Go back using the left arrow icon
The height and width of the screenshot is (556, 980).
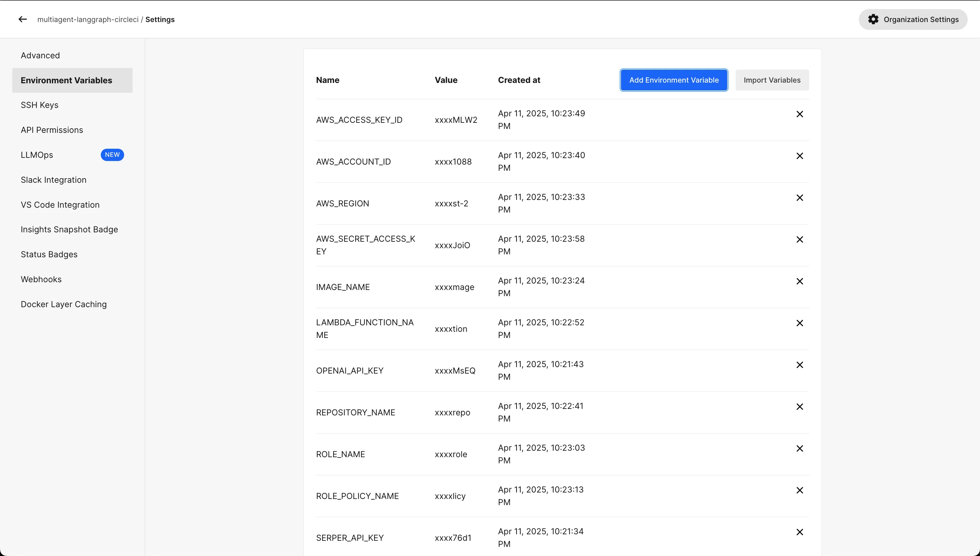[x=23, y=19]
